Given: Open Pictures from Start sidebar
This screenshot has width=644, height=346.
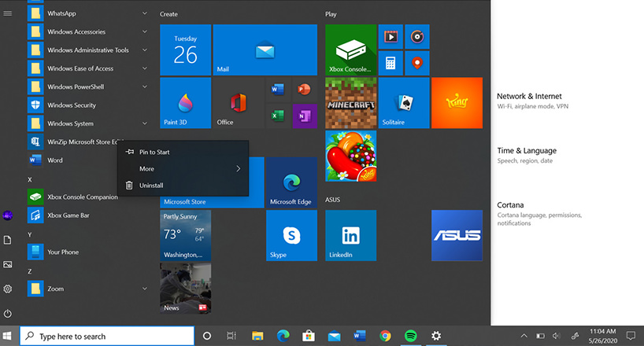Looking at the screenshot, I should click(x=7, y=264).
